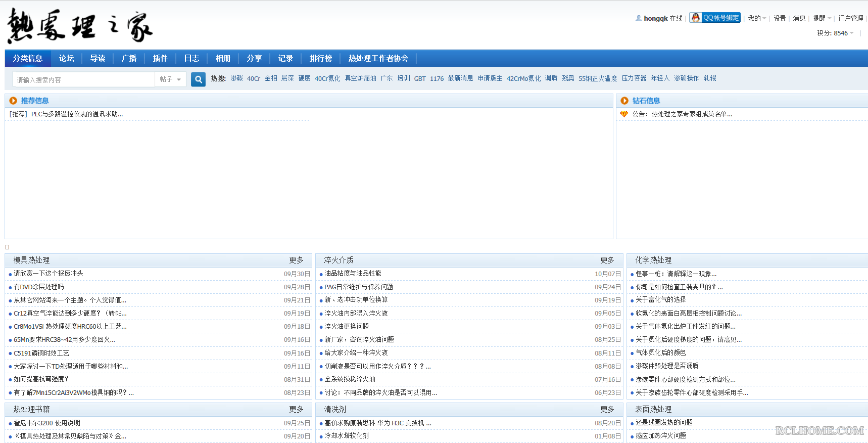Click 更多 in 清洗剂 section

click(607, 409)
